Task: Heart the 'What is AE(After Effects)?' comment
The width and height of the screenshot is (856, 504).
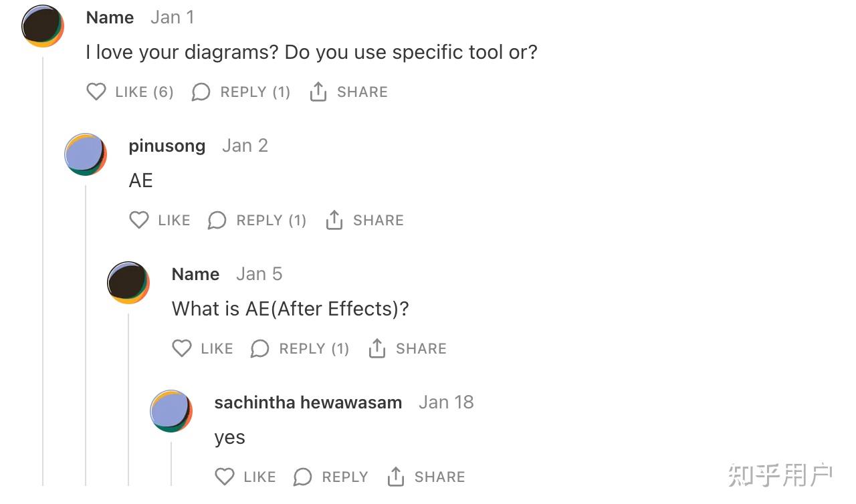Action: tap(182, 348)
